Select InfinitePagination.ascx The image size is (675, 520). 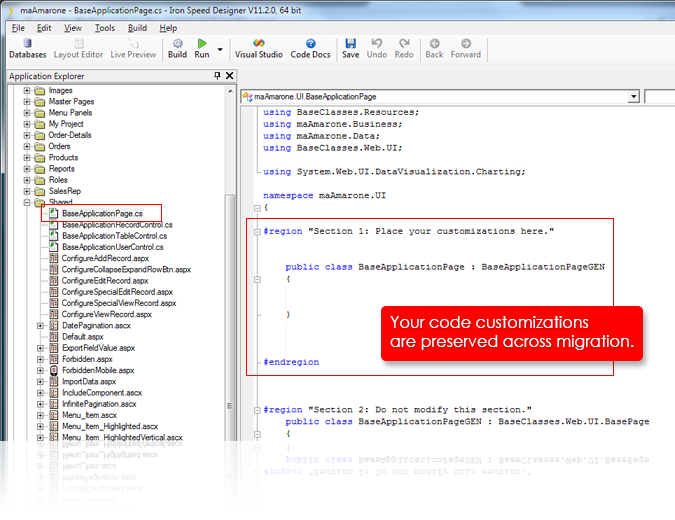point(99,404)
